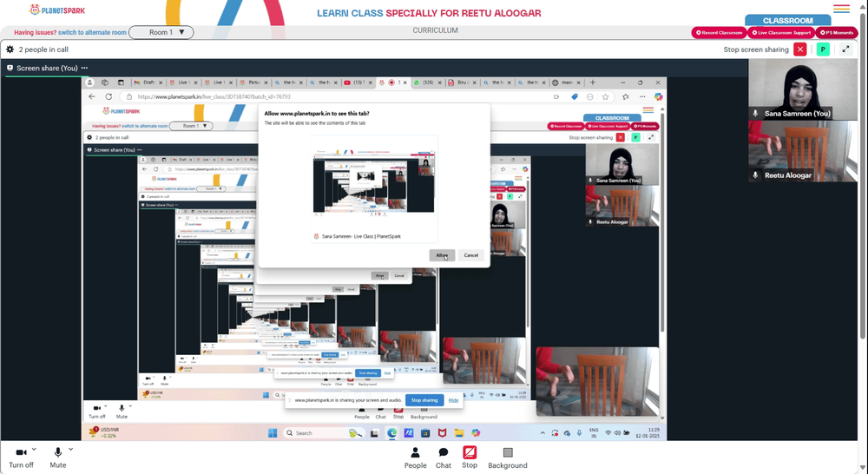Select the Pictur tab in shared browser
Image resolution: width=868 pixels, height=474 pixels.
point(253,82)
